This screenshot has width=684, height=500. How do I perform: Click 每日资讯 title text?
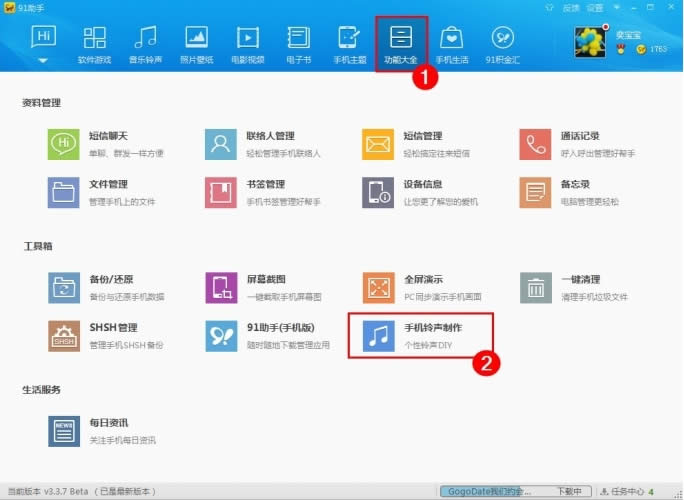coord(109,423)
